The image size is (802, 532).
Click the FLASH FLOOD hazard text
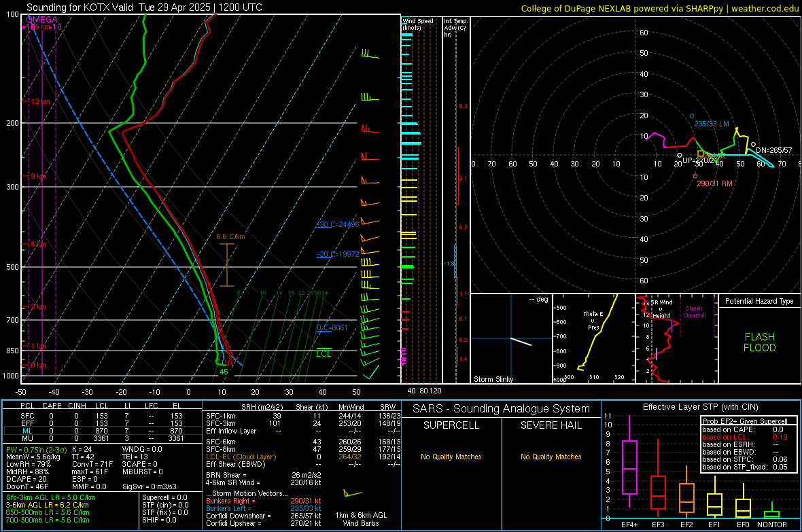click(x=760, y=342)
